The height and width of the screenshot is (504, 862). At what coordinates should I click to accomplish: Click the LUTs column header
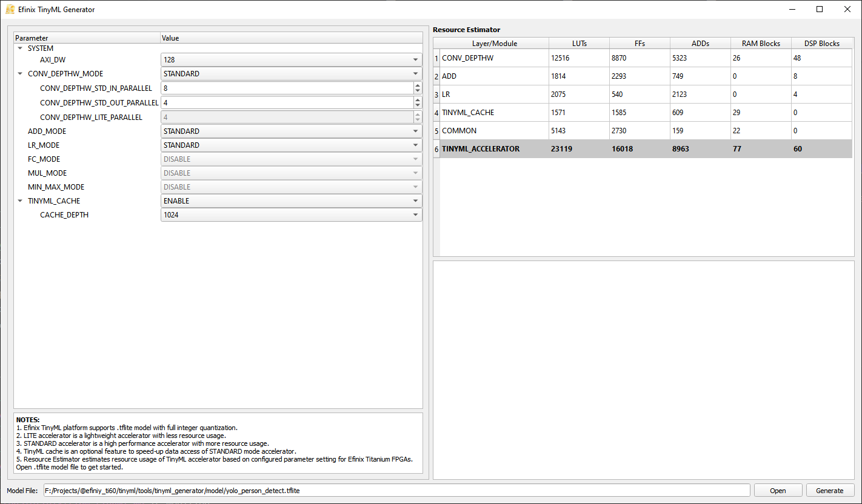point(580,44)
